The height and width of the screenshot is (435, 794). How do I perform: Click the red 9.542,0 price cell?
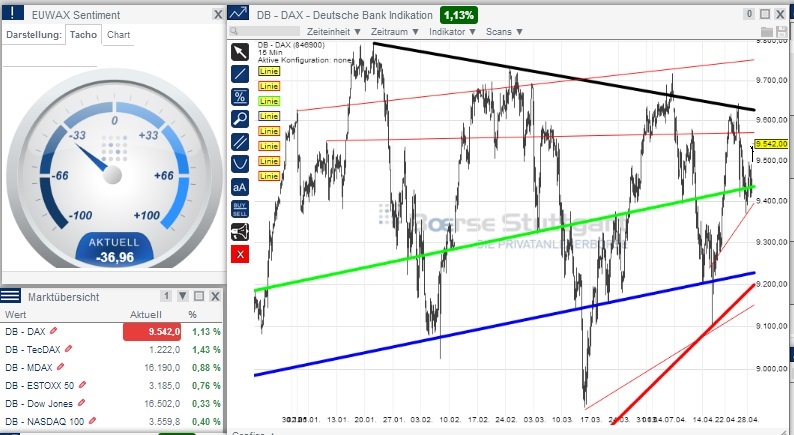[x=152, y=332]
